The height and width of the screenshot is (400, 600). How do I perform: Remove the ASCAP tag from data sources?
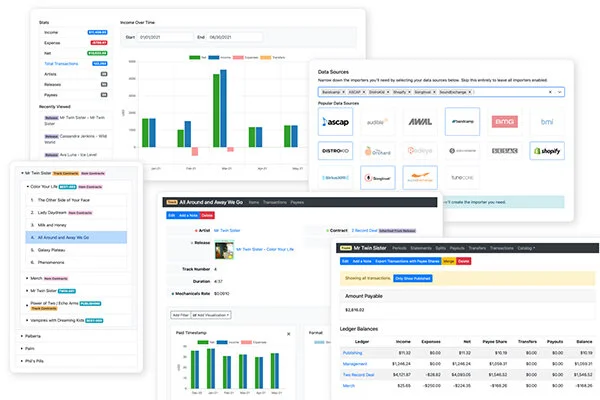(364, 92)
